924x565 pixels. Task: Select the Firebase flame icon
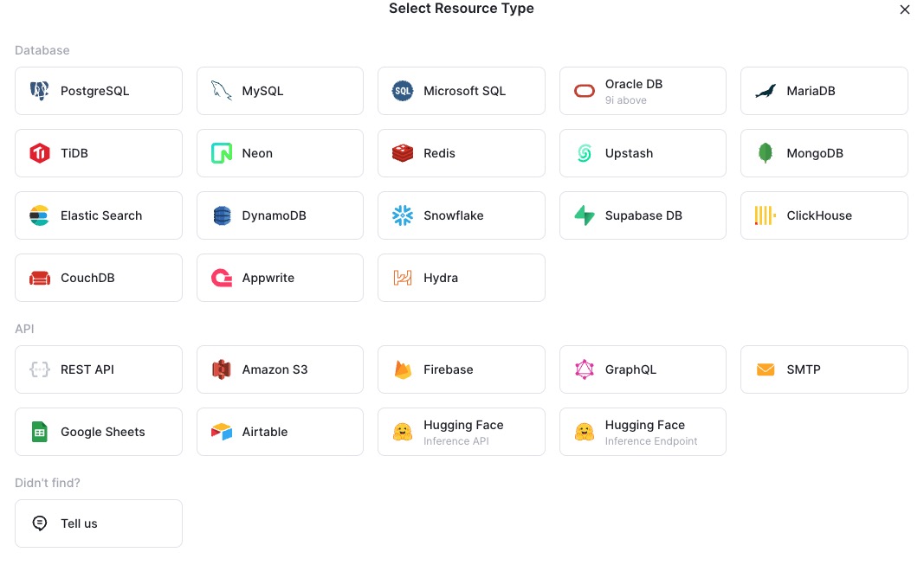[x=402, y=369]
